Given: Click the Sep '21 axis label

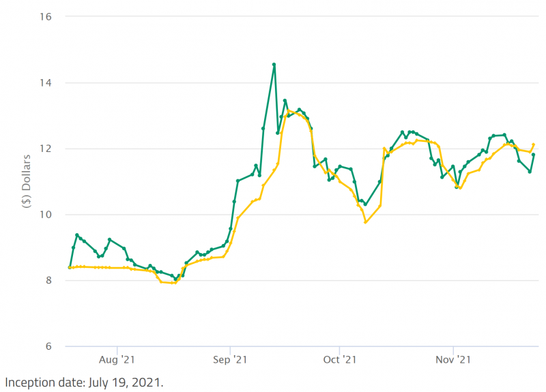Looking at the screenshot, I should 230,360.
